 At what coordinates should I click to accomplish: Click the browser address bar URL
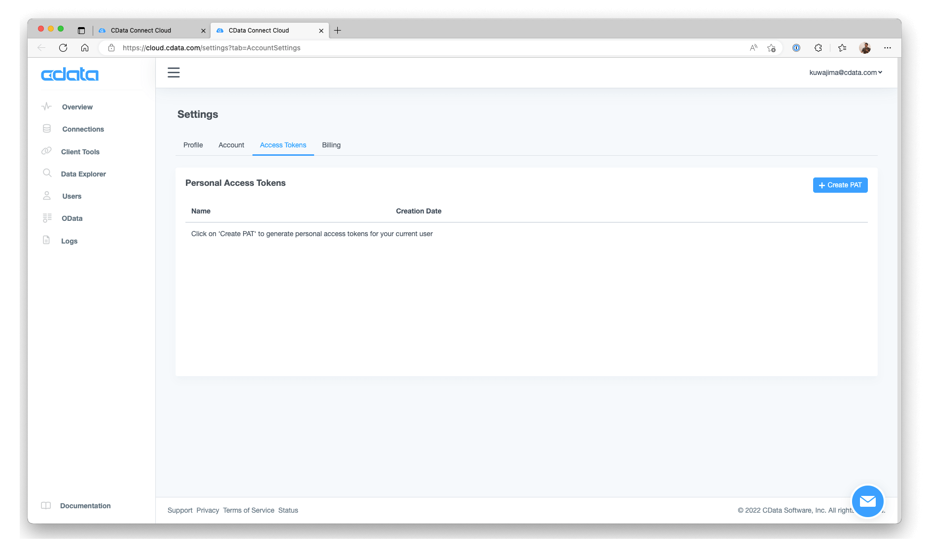pos(212,48)
